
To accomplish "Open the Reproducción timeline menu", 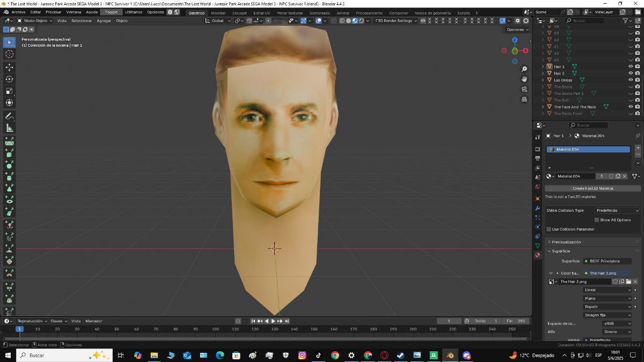I will tap(32, 321).
